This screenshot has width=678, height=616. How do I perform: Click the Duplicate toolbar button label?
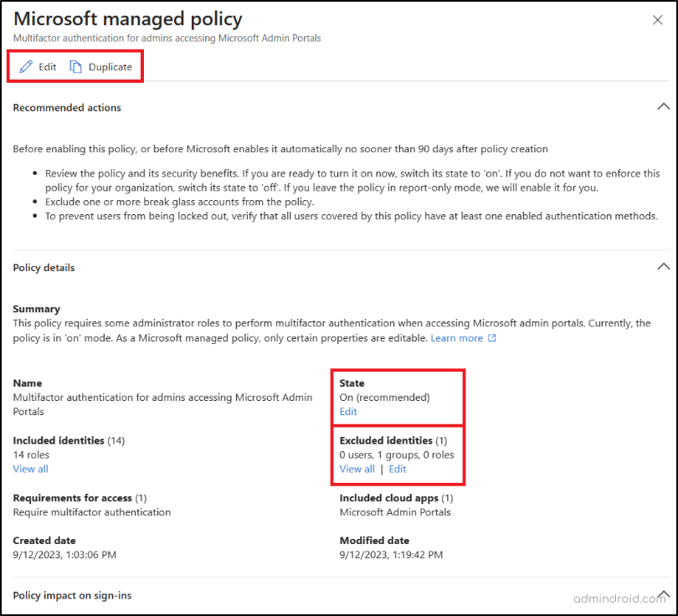[110, 67]
